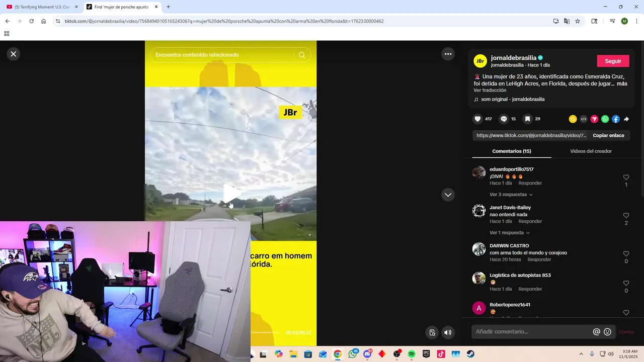Send to friends via red paper plane icon
This screenshot has width=644, height=362.
click(594, 119)
